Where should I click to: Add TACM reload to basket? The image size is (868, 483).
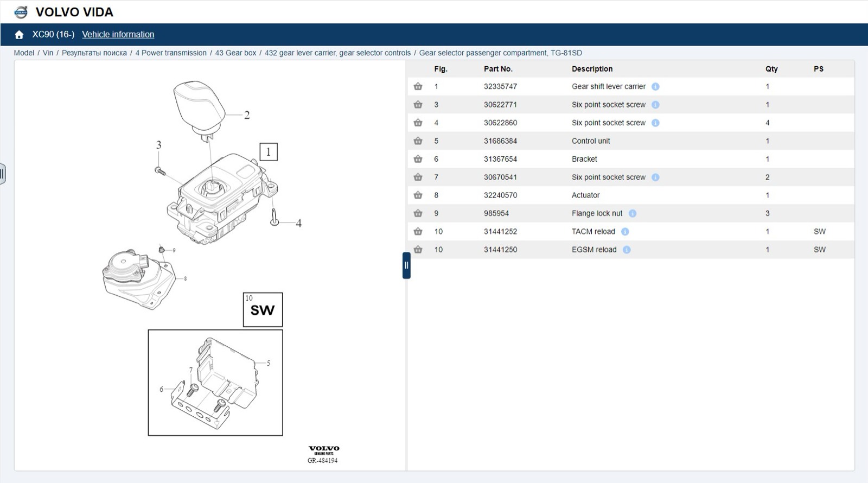418,231
